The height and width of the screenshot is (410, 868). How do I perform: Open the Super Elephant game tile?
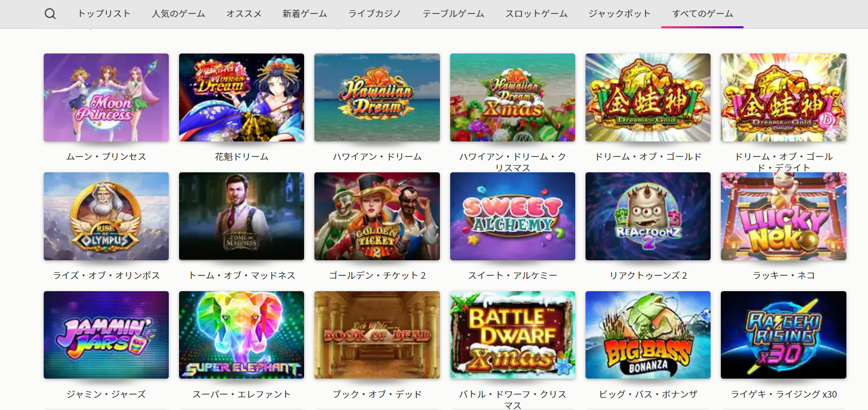coord(241,335)
